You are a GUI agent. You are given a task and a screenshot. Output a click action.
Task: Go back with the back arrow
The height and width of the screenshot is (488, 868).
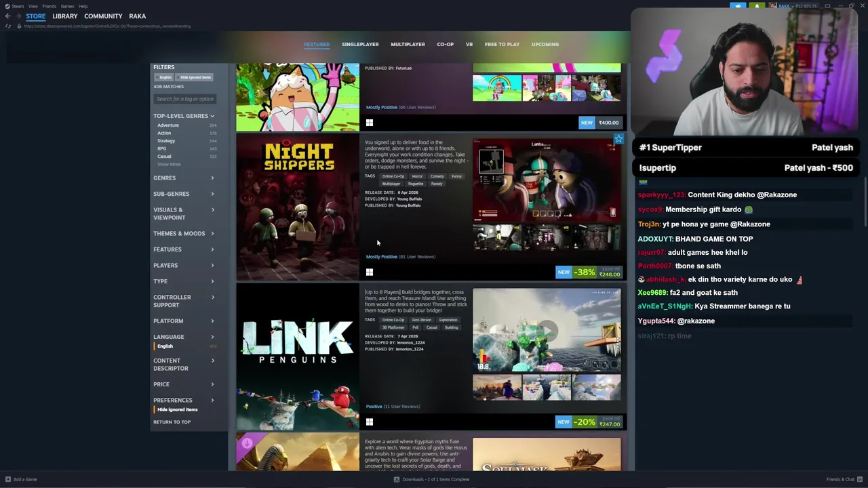click(7, 16)
